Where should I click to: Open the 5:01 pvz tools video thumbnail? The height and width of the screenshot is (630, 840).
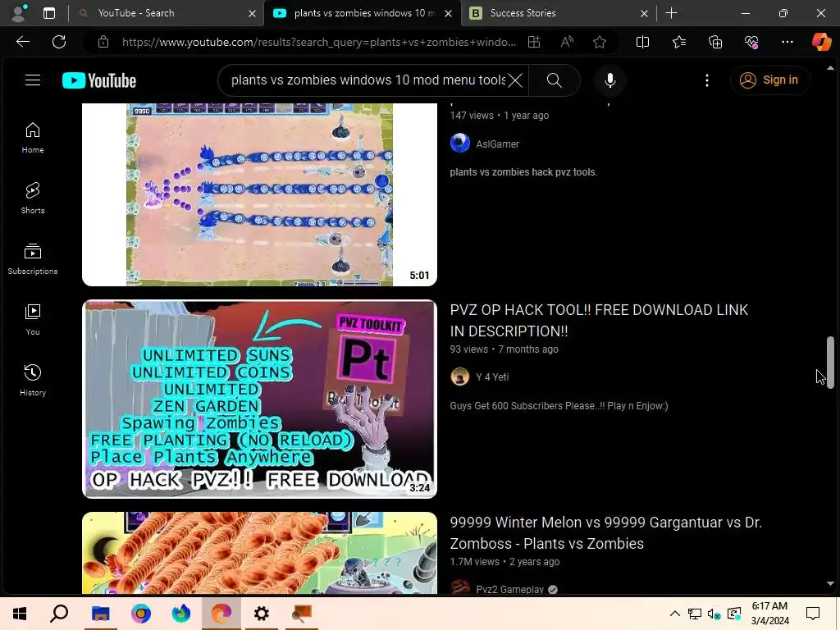pyautogui.click(x=259, y=195)
